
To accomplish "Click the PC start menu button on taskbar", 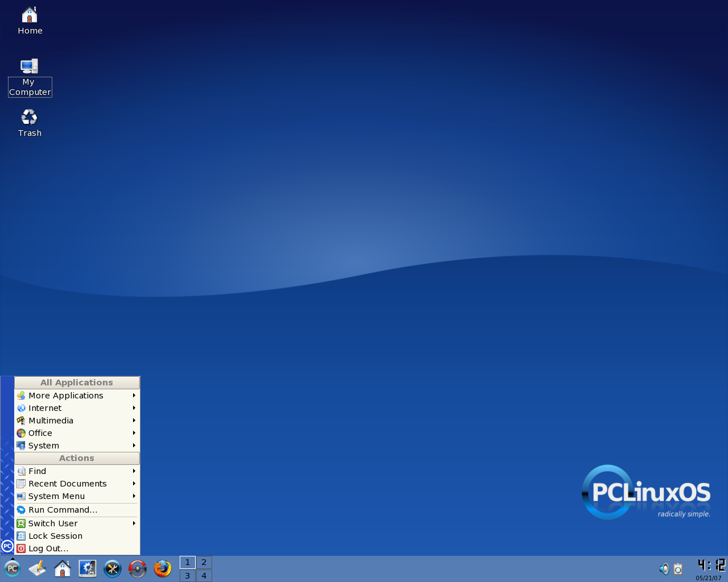I will [12, 568].
